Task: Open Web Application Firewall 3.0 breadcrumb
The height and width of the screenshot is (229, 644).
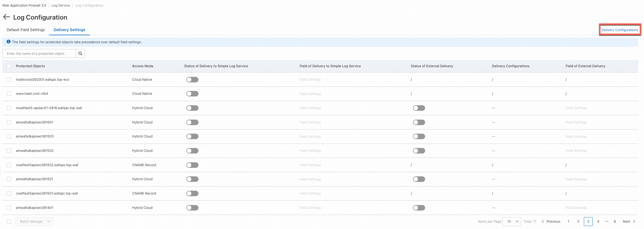Action: coord(24,6)
